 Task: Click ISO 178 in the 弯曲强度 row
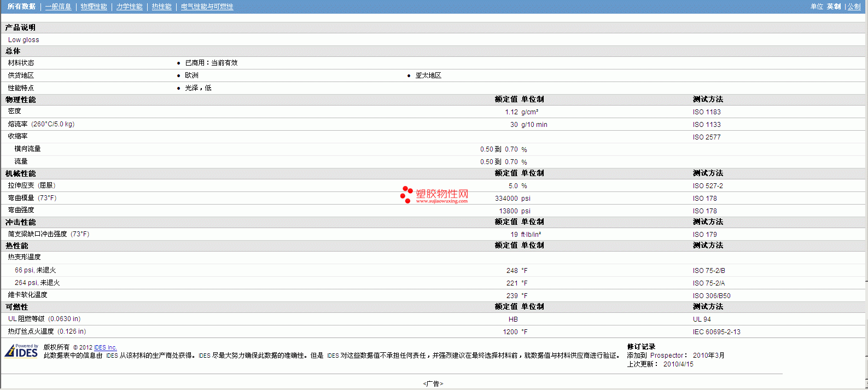pos(705,211)
